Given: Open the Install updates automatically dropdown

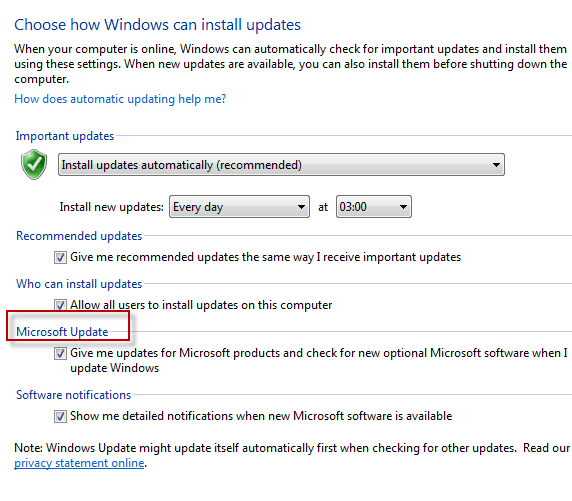Looking at the screenshot, I should 281,165.
